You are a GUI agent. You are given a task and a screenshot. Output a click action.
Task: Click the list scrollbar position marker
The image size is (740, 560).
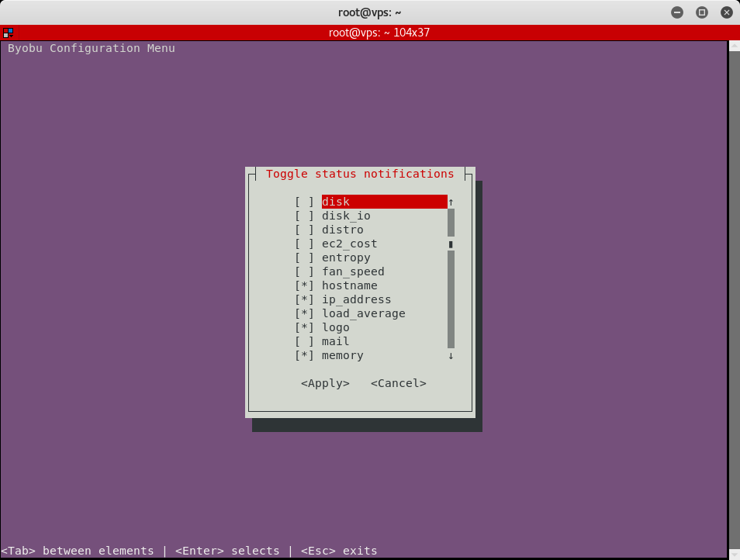pos(451,244)
